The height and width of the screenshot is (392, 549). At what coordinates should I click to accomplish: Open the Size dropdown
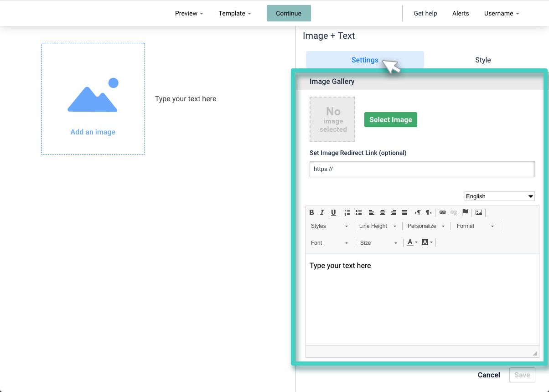[379, 243]
